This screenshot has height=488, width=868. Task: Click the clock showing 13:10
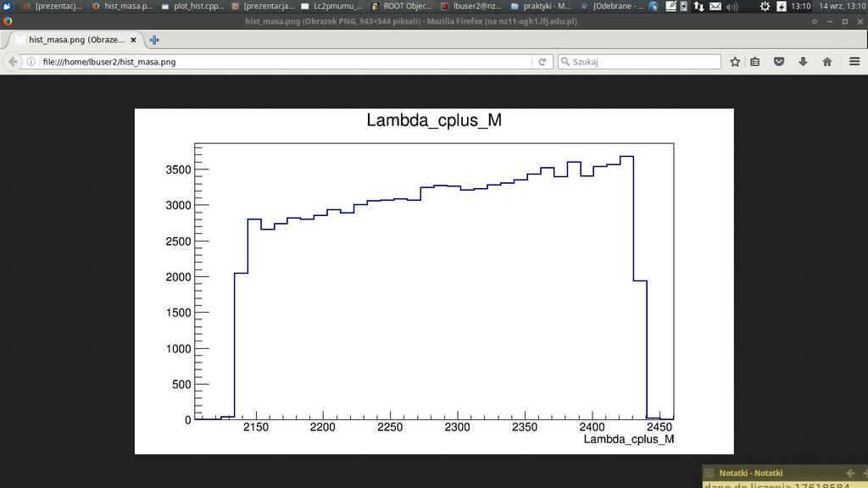[x=800, y=6]
